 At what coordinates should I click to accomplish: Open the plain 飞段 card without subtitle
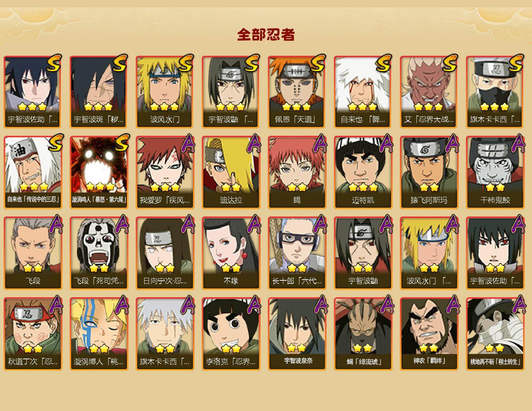pos(33,253)
